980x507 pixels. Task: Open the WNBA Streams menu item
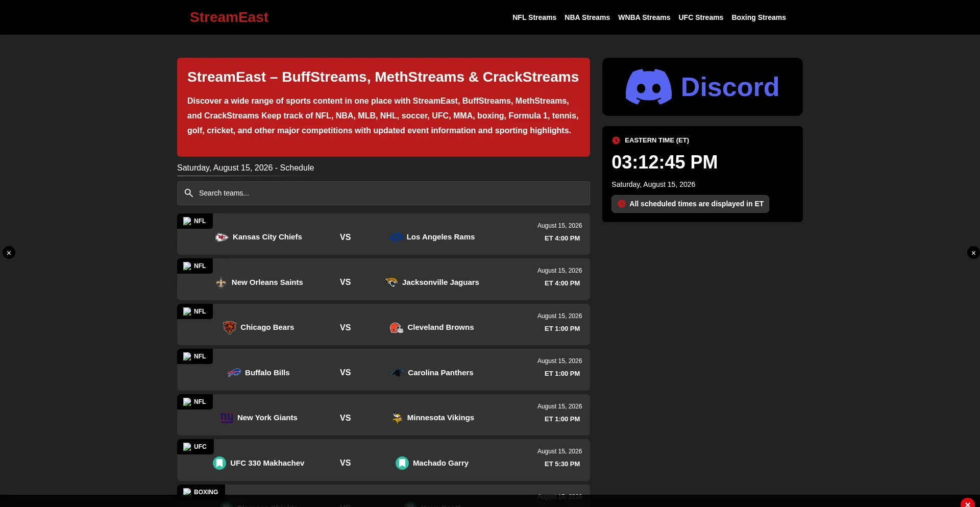tap(644, 17)
